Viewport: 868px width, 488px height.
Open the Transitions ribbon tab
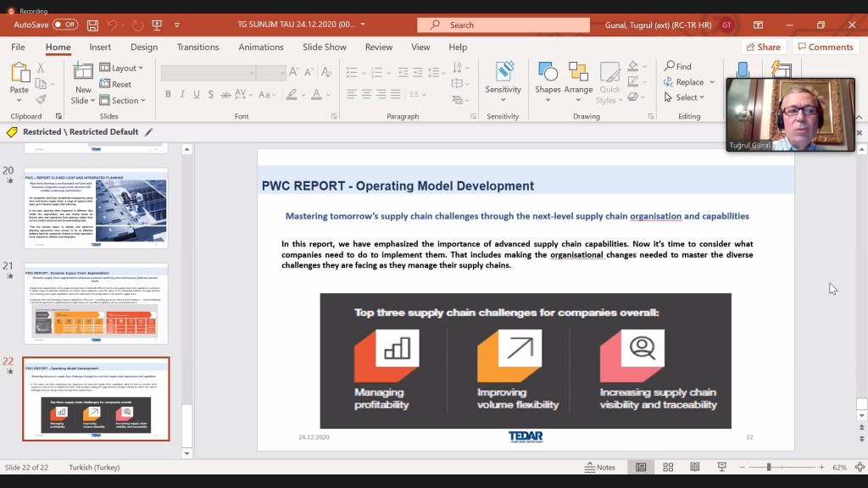point(198,47)
